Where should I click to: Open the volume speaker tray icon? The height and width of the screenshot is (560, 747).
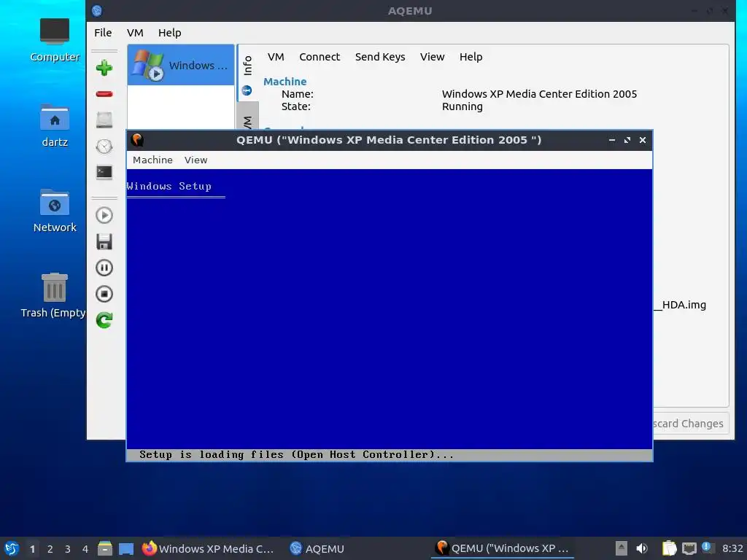click(x=642, y=548)
